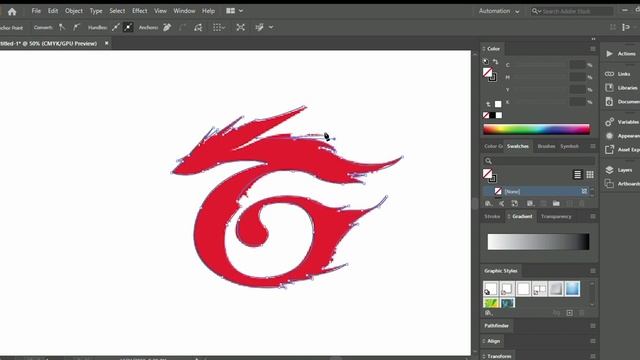
Task: Open the Effect menu
Action: 140,11
